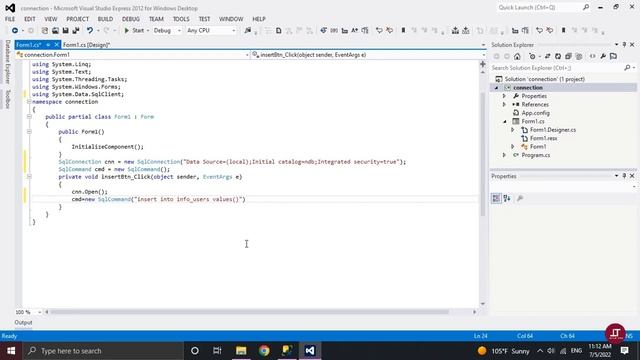
Task: Open the Start button dropdown arrow
Action: pos(148,31)
